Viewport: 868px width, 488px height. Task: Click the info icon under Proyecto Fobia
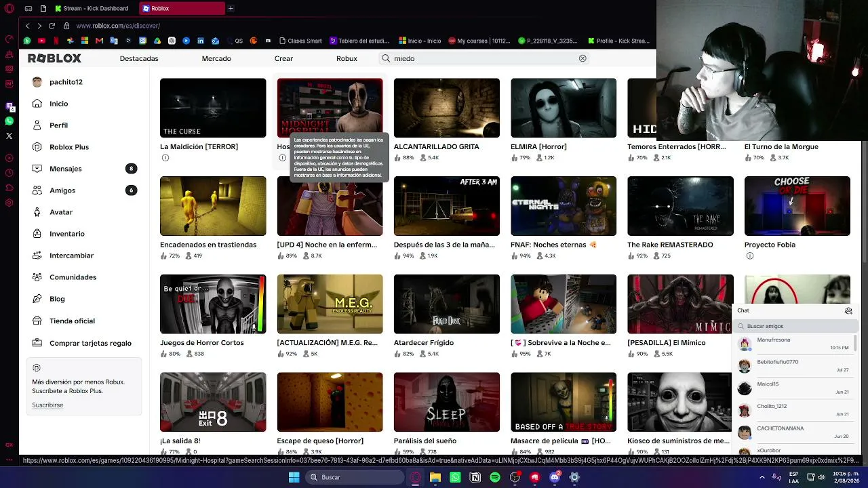click(749, 256)
